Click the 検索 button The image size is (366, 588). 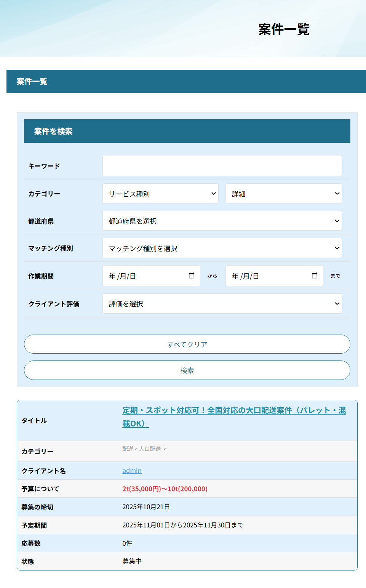187,370
